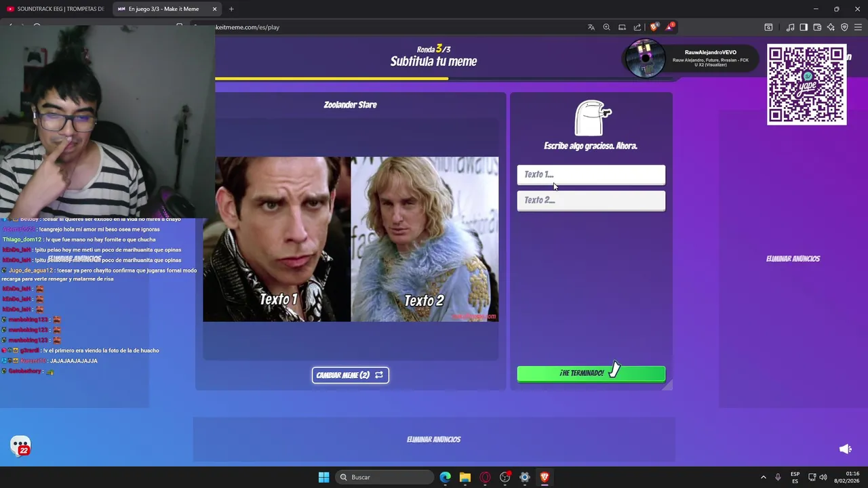Click the translate page icon in address bar
The width and height of the screenshot is (868, 488).
click(x=591, y=27)
